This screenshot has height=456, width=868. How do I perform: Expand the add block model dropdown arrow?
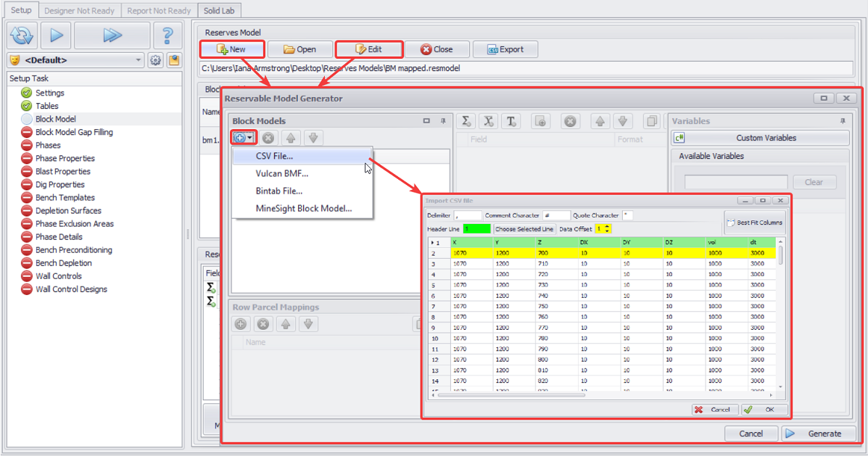(249, 138)
